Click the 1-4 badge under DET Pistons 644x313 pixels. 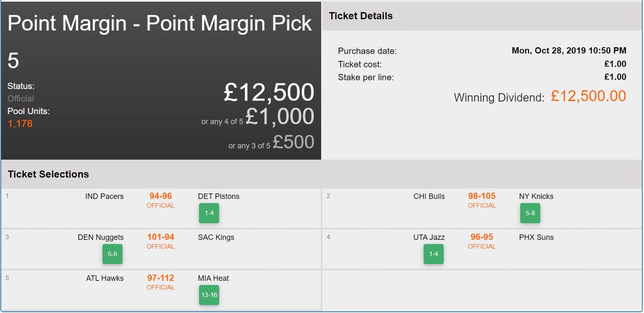(209, 213)
